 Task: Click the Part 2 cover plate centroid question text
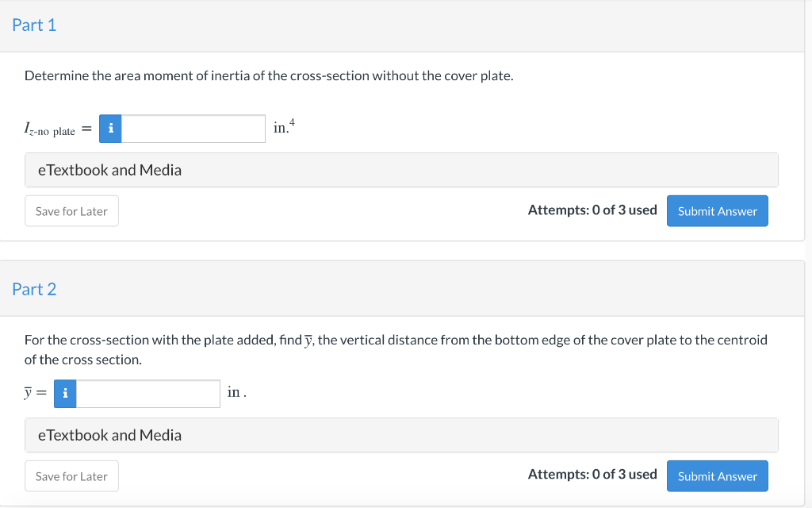396,340
